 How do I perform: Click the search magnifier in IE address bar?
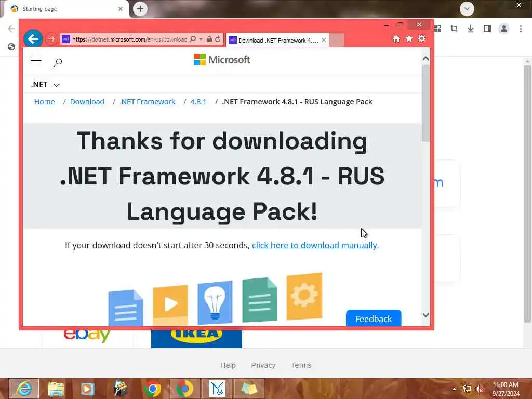[193, 39]
